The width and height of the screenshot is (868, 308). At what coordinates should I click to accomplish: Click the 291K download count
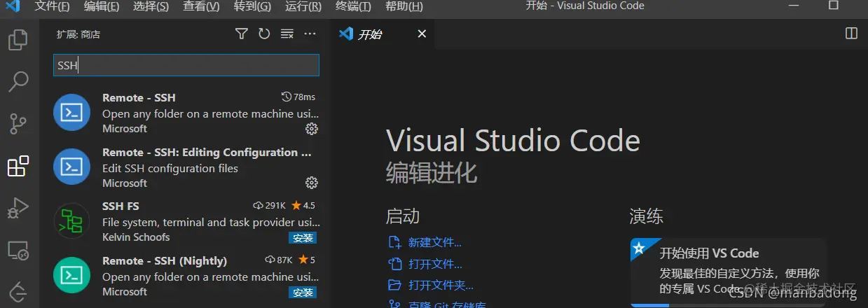coord(270,206)
